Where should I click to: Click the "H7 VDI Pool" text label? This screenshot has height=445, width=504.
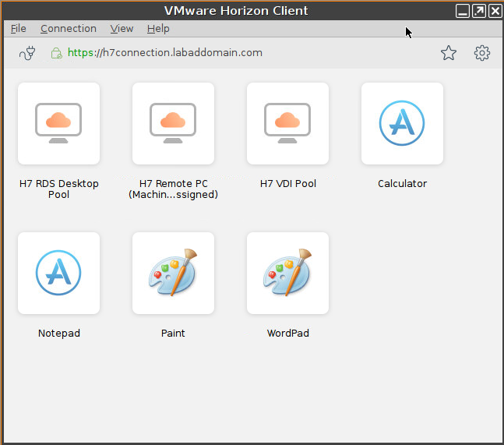[x=287, y=184]
